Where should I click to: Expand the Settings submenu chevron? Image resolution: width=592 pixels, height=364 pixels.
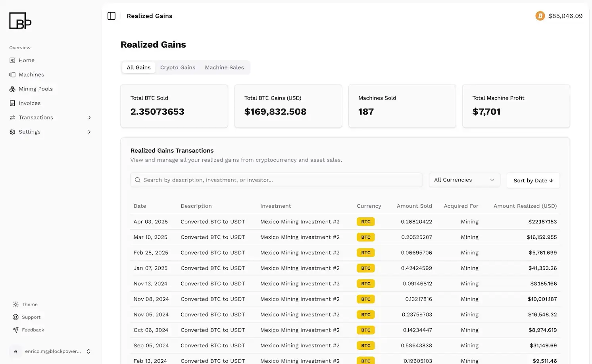pyautogui.click(x=89, y=132)
